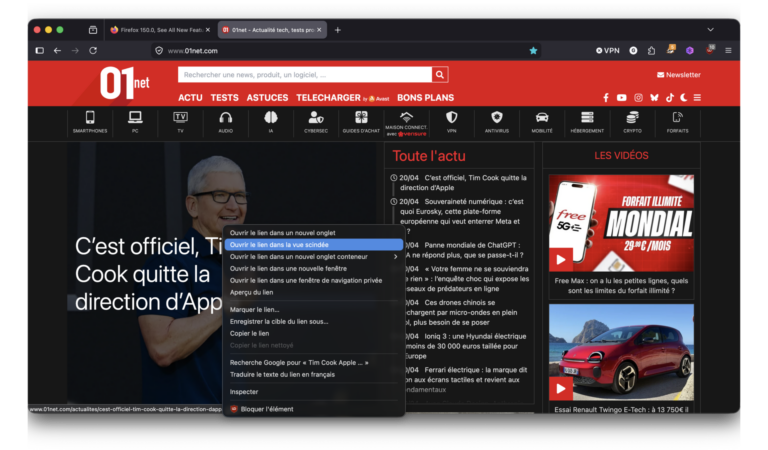Choose Ouvrir le lien dans un nouvel onglet
This screenshot has width=768, height=450.
pos(314,233)
